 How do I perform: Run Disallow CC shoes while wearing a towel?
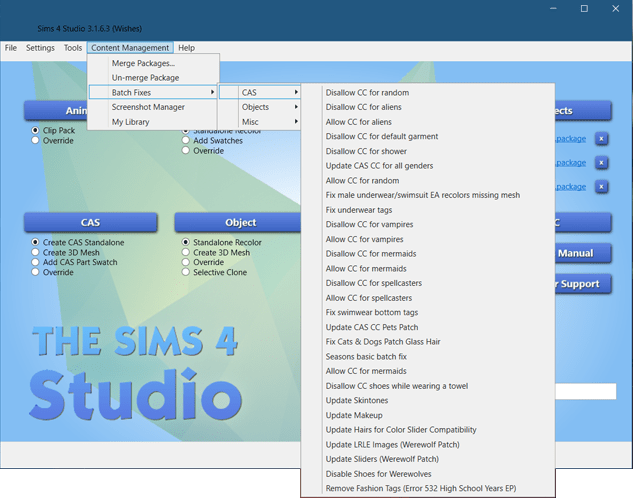428,386
